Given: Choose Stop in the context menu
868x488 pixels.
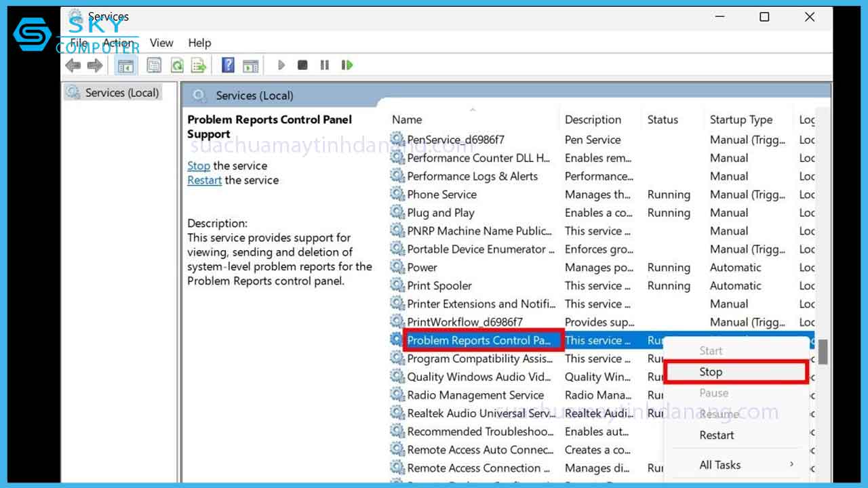Looking at the screenshot, I should pos(711,372).
